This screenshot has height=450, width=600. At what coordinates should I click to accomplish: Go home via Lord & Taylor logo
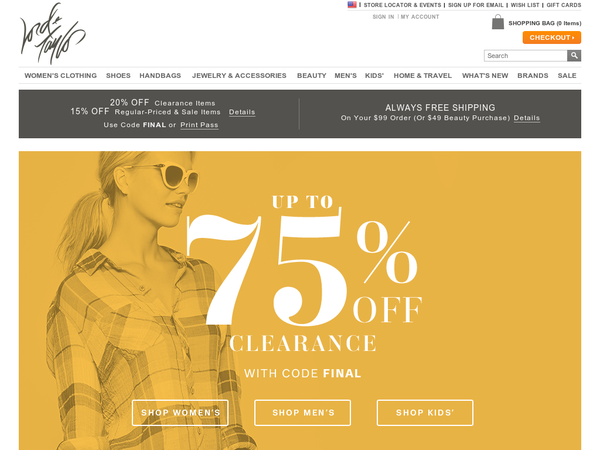pyautogui.click(x=52, y=33)
